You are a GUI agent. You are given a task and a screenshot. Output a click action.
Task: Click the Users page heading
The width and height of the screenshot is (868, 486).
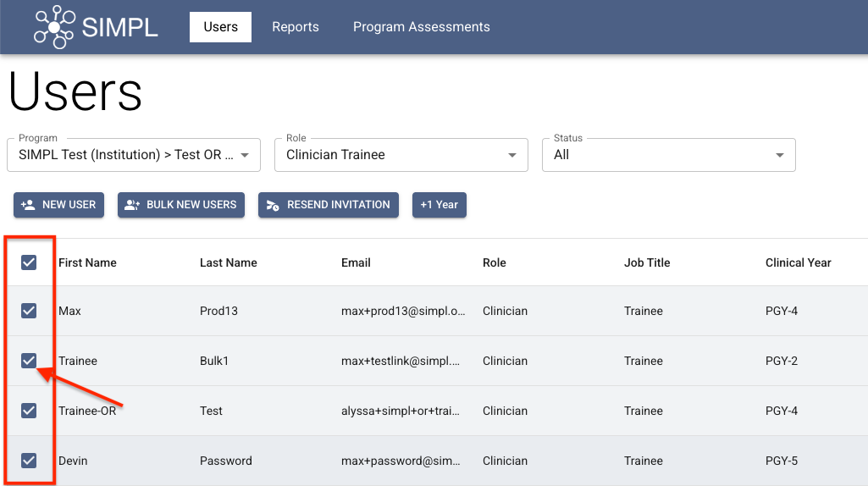pos(75,91)
